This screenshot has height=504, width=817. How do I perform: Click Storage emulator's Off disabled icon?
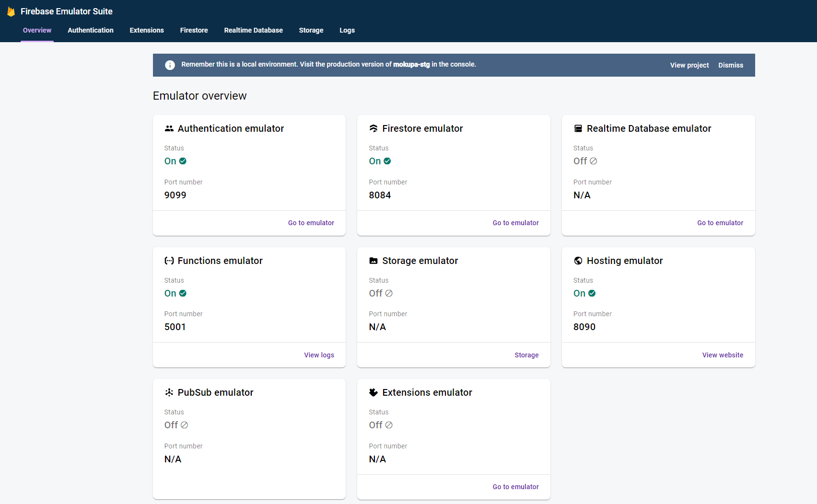pos(389,293)
